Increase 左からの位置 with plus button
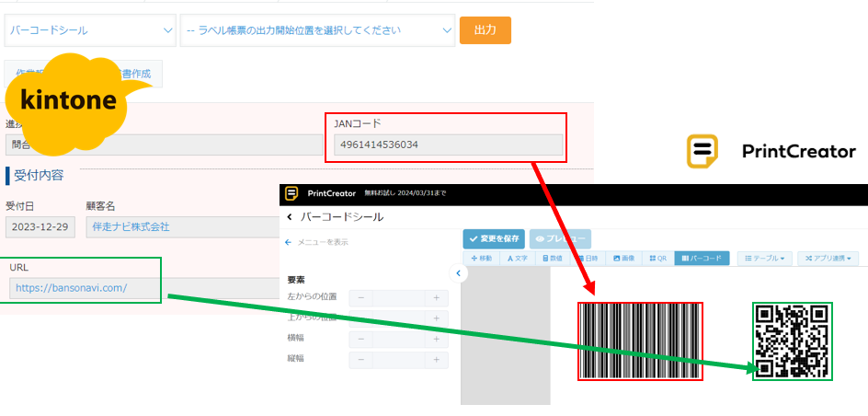Viewport: 868px width, 416px height. pyautogui.click(x=435, y=297)
